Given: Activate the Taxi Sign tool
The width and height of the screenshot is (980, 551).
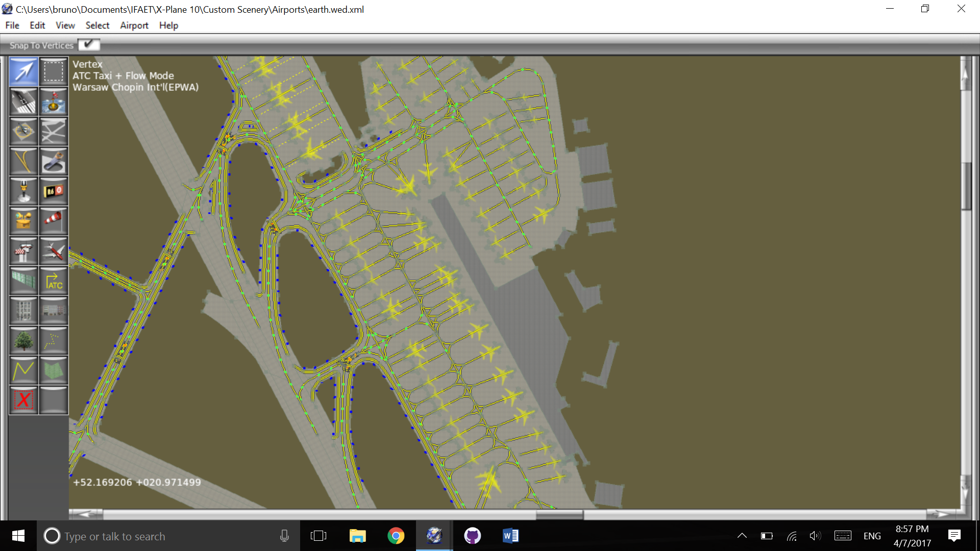Looking at the screenshot, I should pos(54,191).
